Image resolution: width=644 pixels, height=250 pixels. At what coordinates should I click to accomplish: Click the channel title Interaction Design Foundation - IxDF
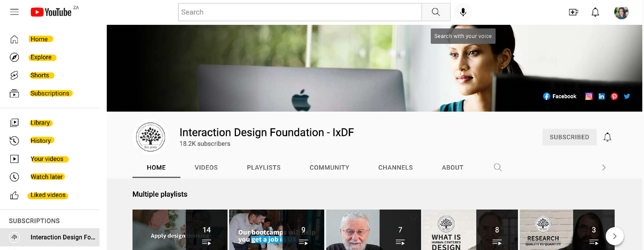point(267,132)
